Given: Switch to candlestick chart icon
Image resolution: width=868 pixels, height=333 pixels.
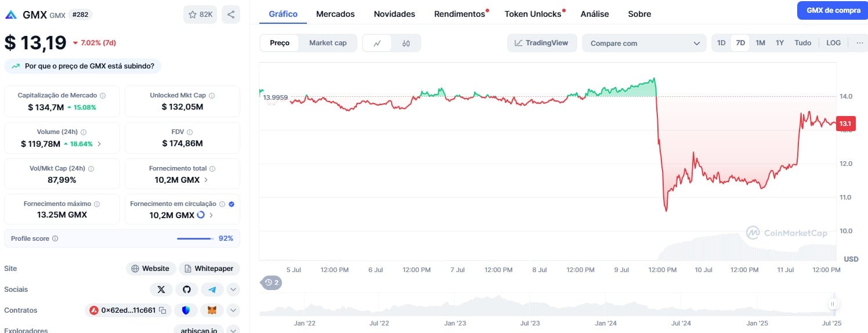Looking at the screenshot, I should pos(406,43).
